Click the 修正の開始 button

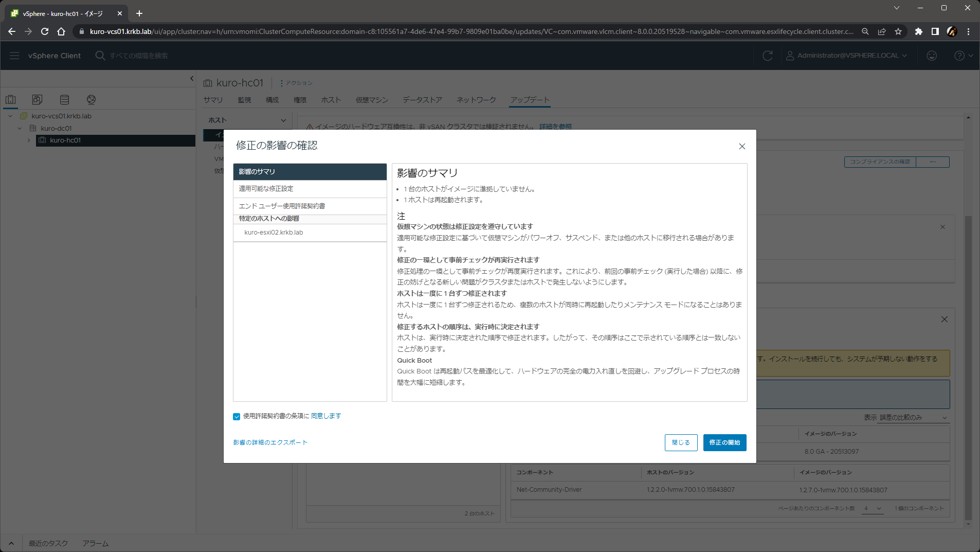[x=724, y=442]
